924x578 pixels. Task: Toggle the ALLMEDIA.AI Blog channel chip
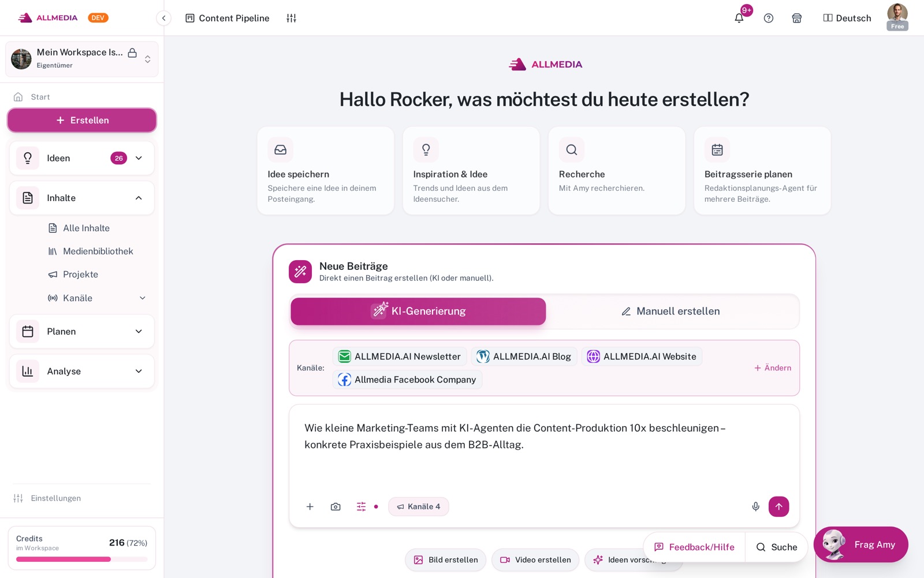[524, 356]
